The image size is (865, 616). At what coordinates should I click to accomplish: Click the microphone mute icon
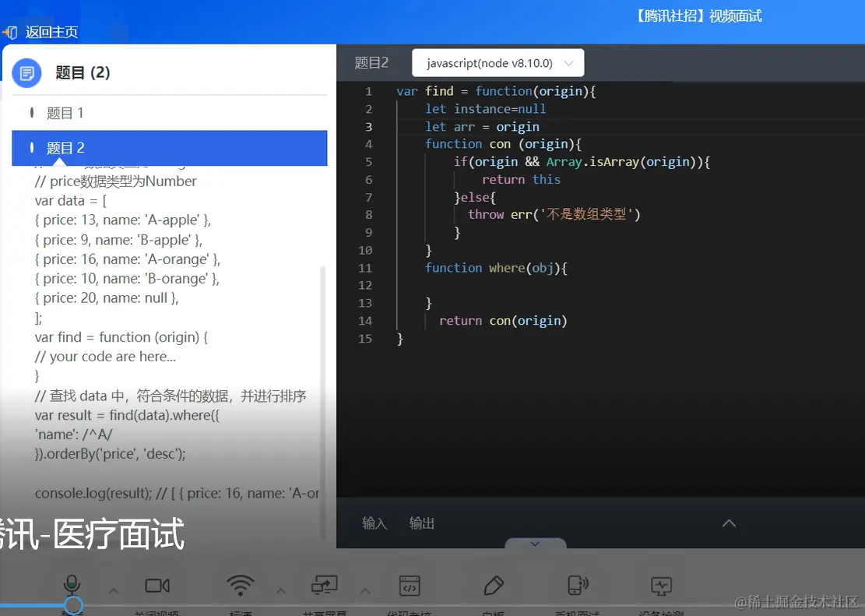coord(72,585)
